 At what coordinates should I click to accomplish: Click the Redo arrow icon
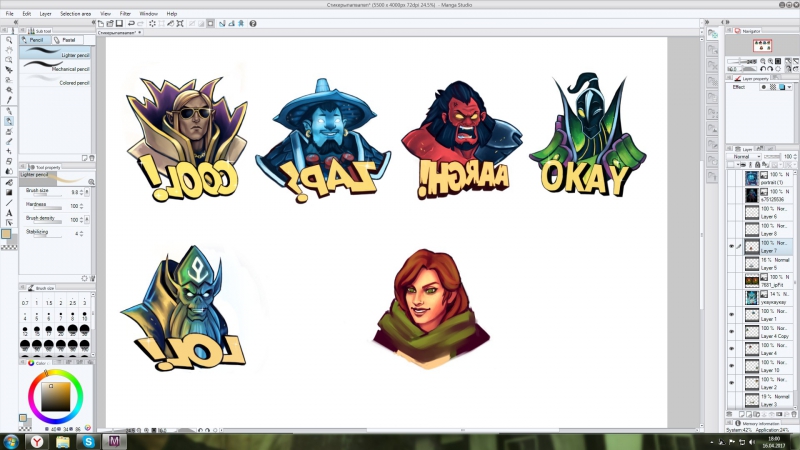pyautogui.click(x=140, y=23)
